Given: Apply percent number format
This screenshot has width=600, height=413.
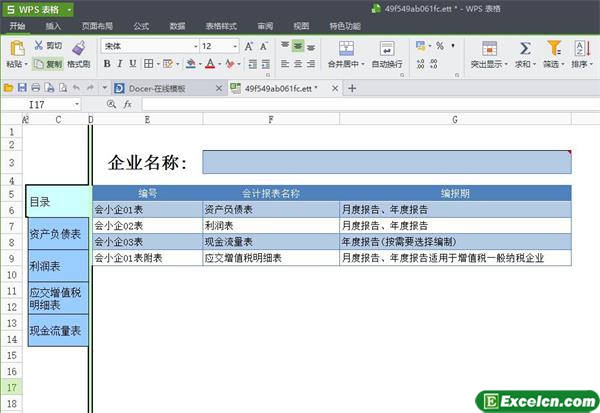Looking at the screenshot, I should [x=440, y=46].
